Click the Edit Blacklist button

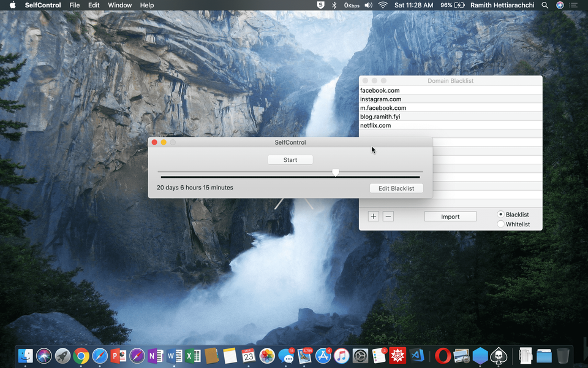point(396,188)
